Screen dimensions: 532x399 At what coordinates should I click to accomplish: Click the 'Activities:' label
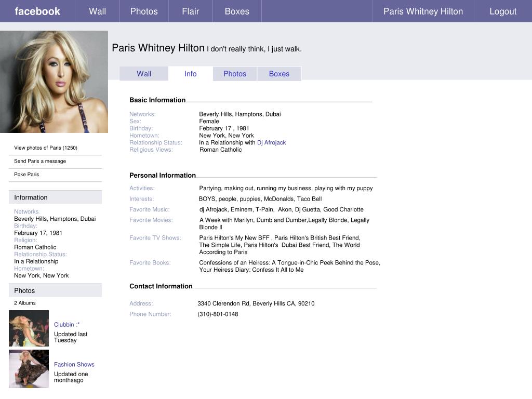coord(142,188)
